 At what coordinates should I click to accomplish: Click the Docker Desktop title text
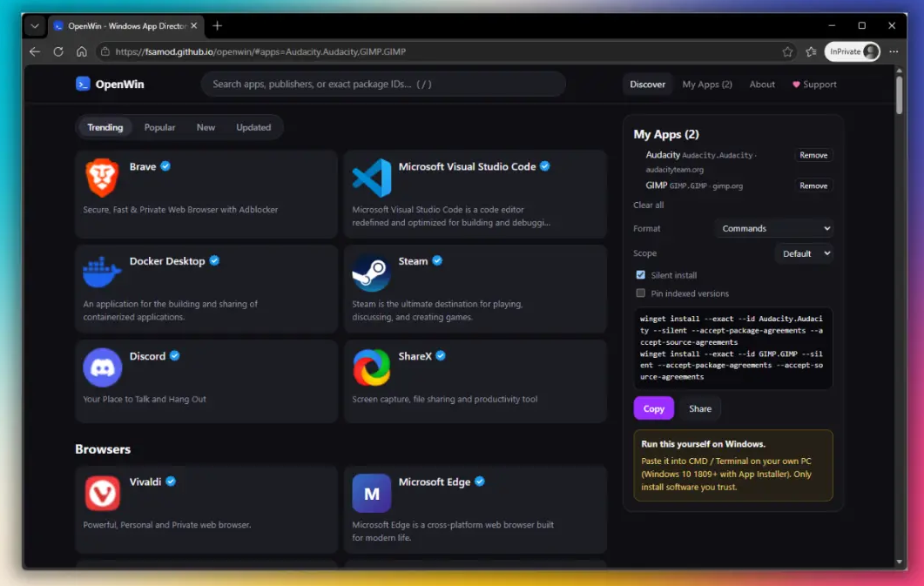pos(167,261)
